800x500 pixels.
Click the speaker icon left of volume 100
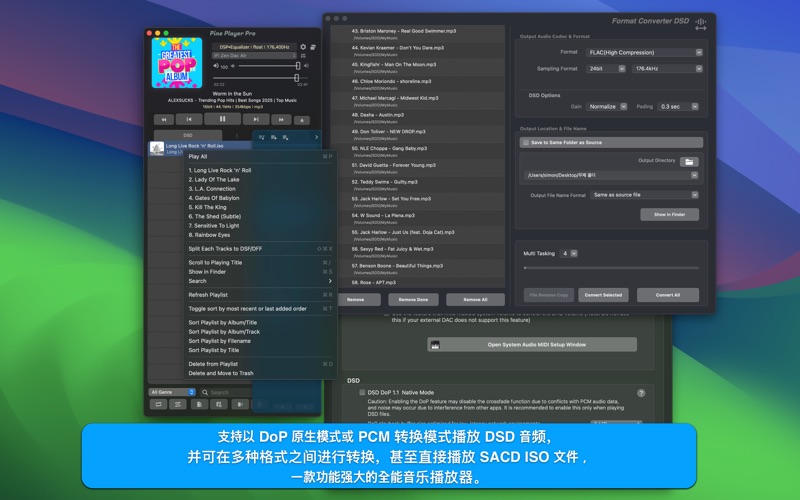216,66
